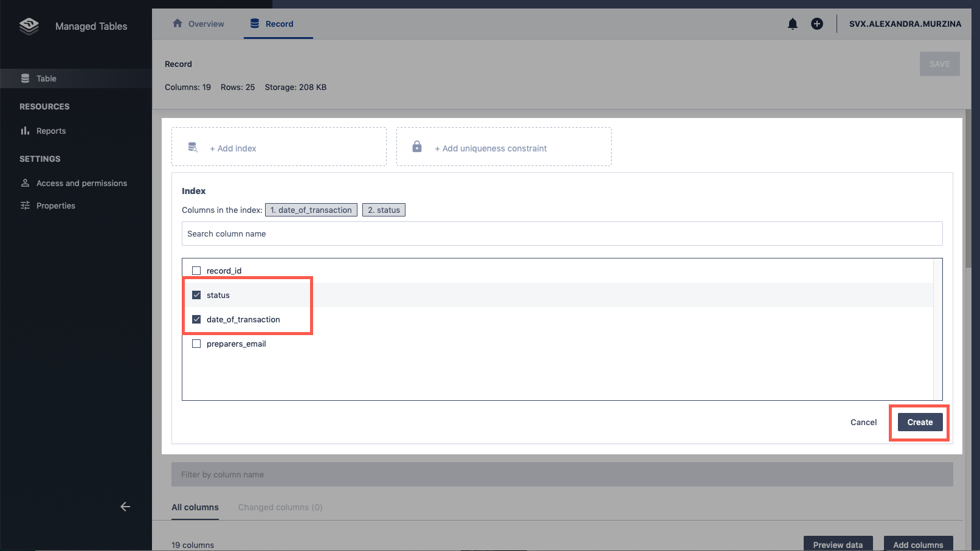Cancel the index creation
This screenshot has height=551, width=980.
tap(863, 422)
